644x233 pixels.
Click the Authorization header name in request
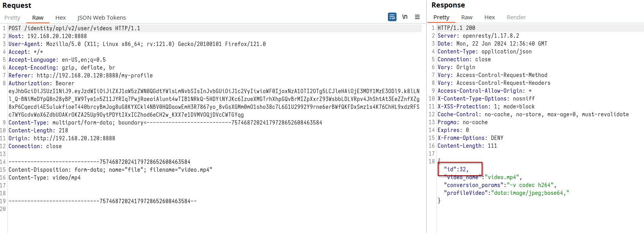pos(29,83)
